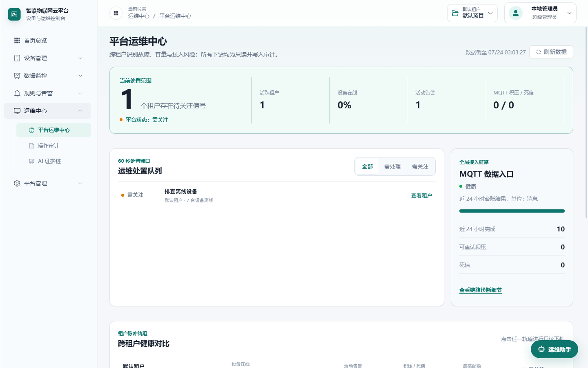This screenshot has height=368, width=588.
Task: Open 平台运维中心 submenu item
Action: click(x=53, y=130)
